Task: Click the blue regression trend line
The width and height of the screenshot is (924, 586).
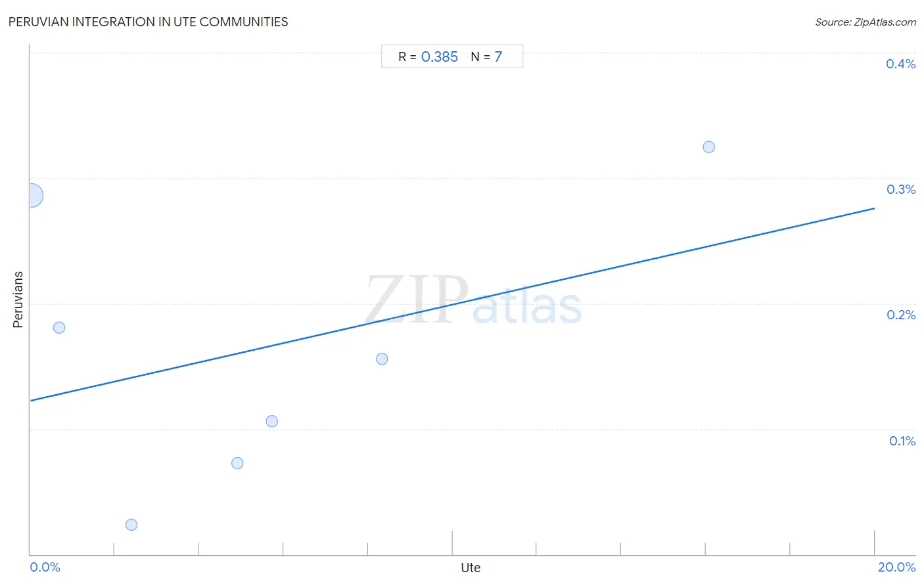Action: tap(452, 304)
